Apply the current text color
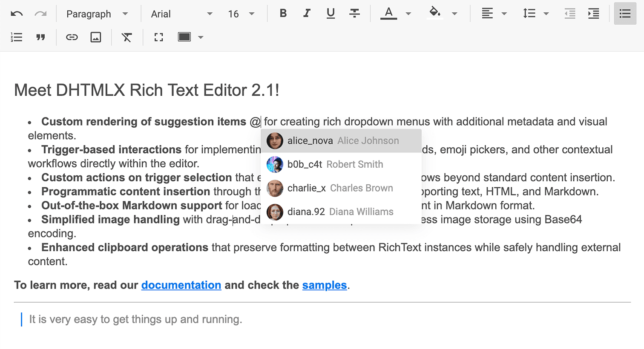 tap(388, 14)
